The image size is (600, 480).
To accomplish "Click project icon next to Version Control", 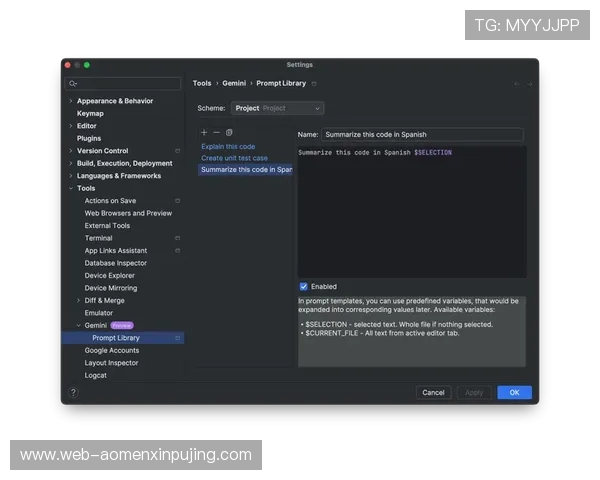I will [177, 151].
